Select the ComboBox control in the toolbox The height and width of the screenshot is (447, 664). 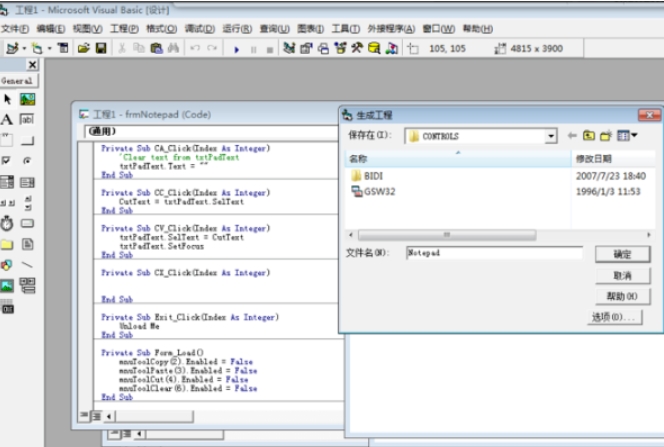[x=7, y=182]
